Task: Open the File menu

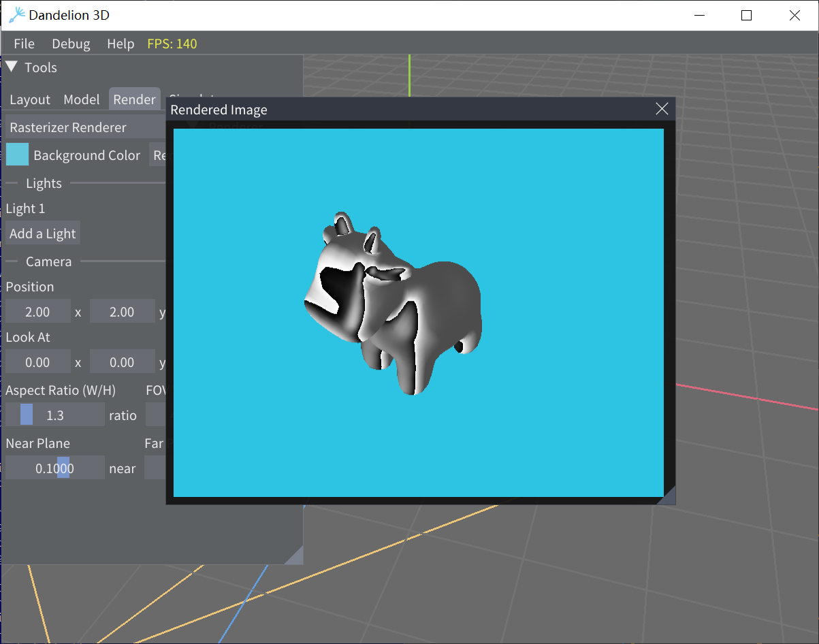Action: tap(24, 44)
